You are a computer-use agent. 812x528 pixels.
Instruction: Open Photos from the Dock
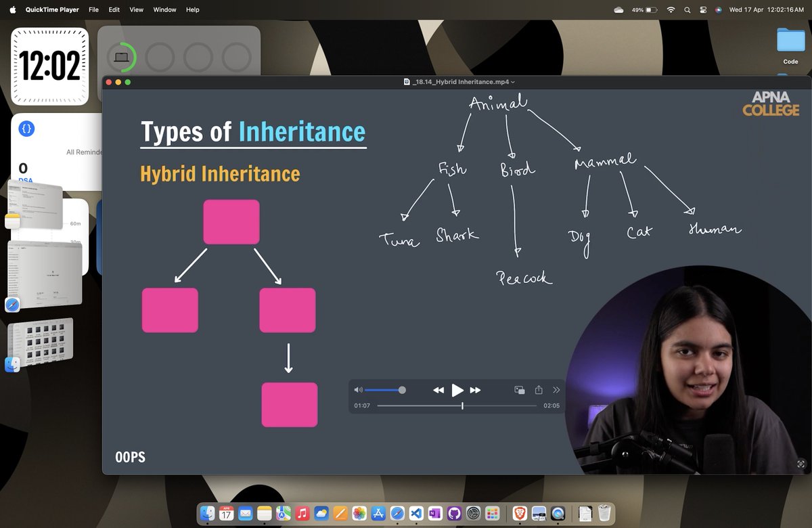(x=359, y=513)
